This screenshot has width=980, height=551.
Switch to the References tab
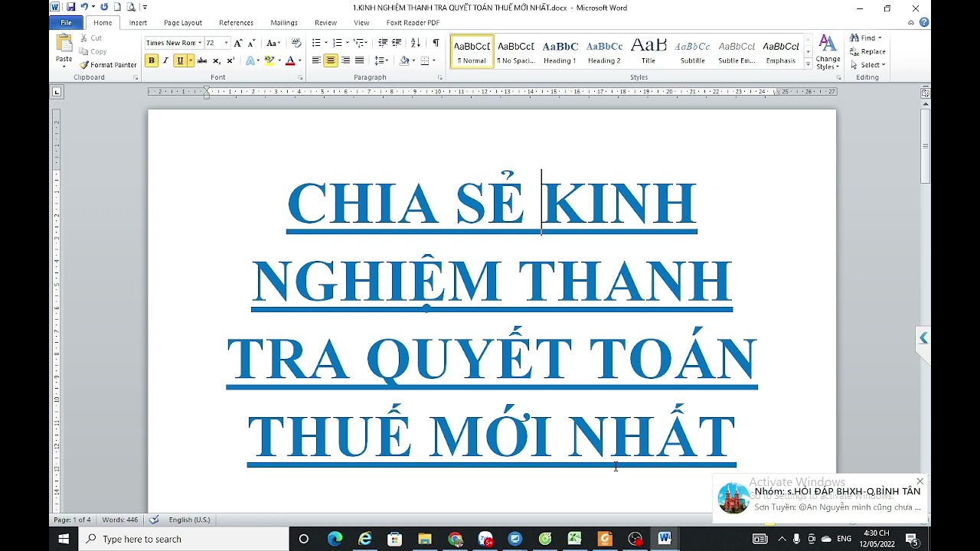click(236, 23)
